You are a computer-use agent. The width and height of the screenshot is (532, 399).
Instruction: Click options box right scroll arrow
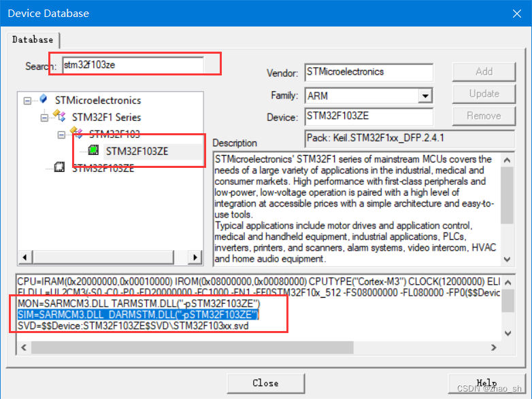[x=494, y=347]
